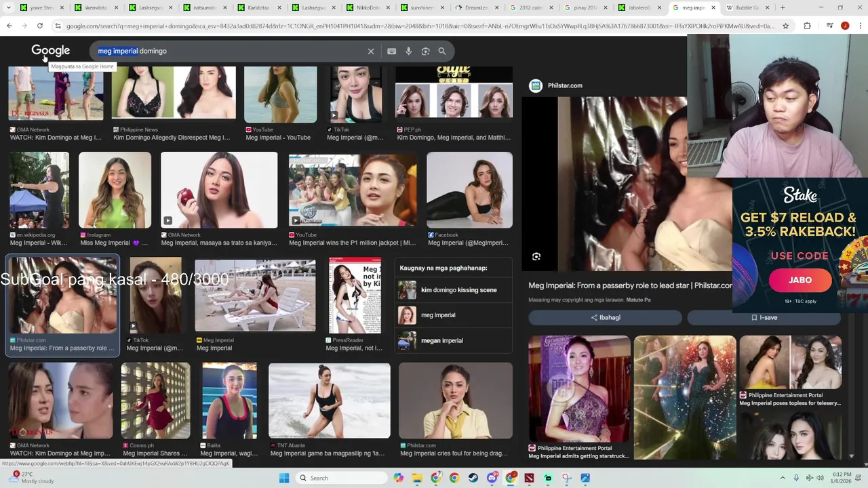
Task: Select related search 'meg imperial'
Action: pos(453,315)
